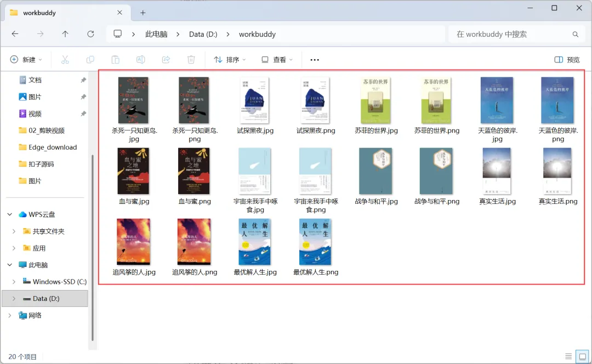592x364 pixels.
Task: Toggle the 预览 preview pane
Action: coord(567,60)
